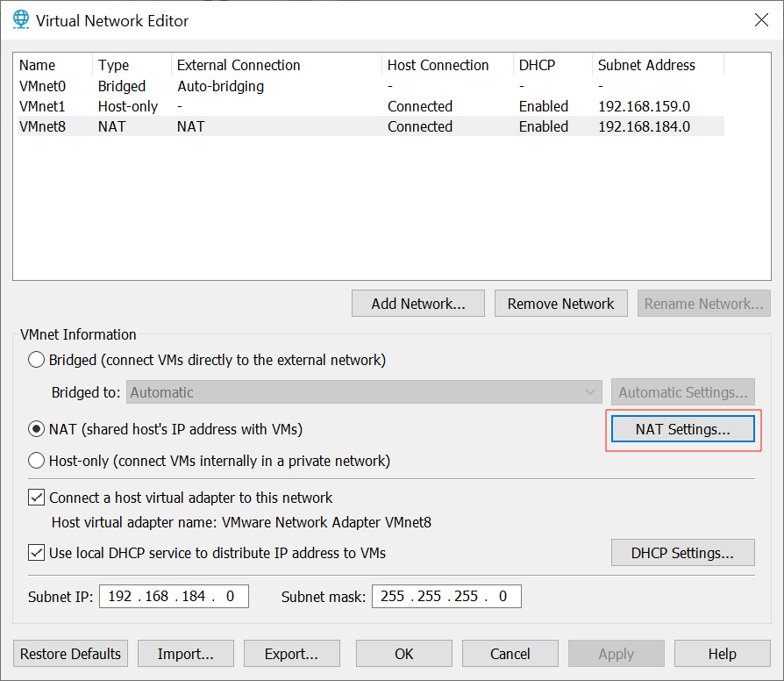Click the Host virtual adapter name text
784x681 pixels.
pyautogui.click(x=241, y=522)
